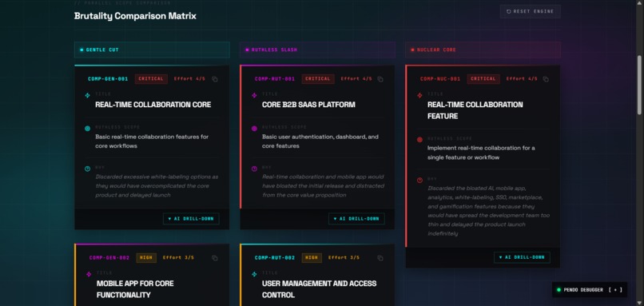Click the 'Implement real-time collaboration' scope text
Image resolution: width=644 pixels, height=306 pixels.
[x=481, y=153]
